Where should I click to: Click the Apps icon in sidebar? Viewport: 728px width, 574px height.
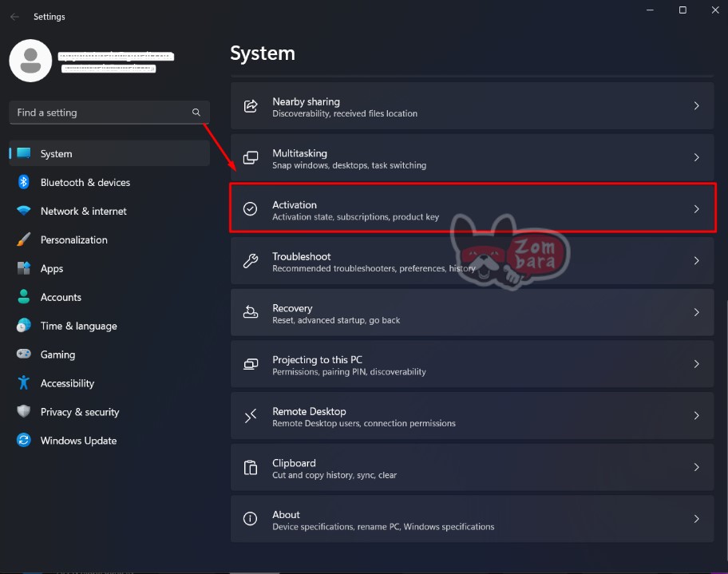[x=24, y=268]
